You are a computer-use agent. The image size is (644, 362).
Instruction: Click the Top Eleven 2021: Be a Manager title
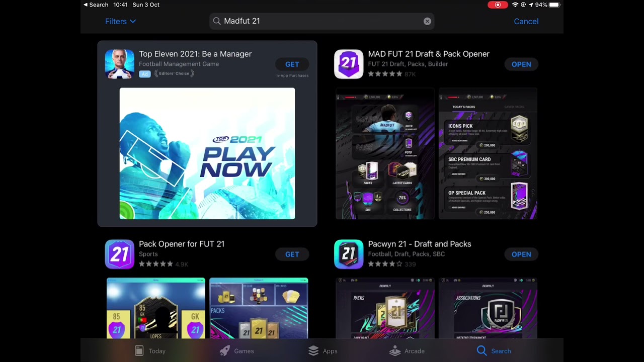(x=195, y=54)
